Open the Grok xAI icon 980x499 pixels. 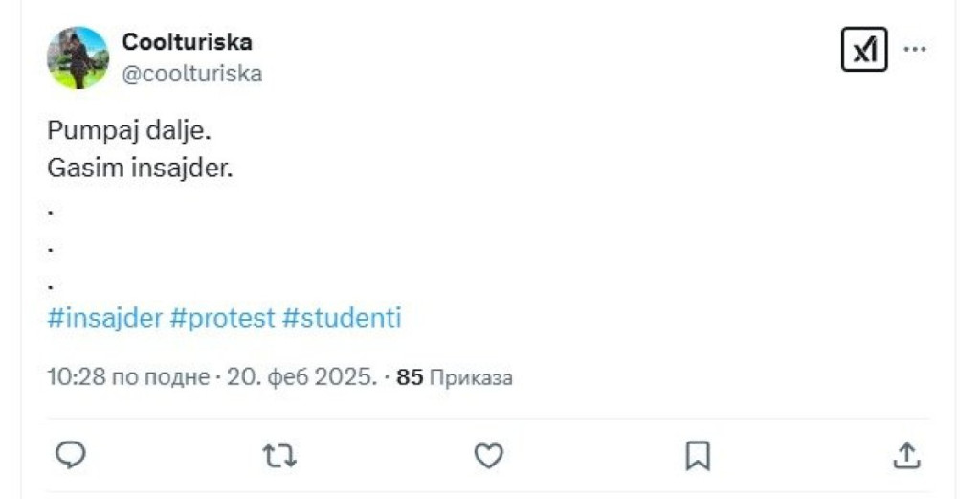point(864,50)
